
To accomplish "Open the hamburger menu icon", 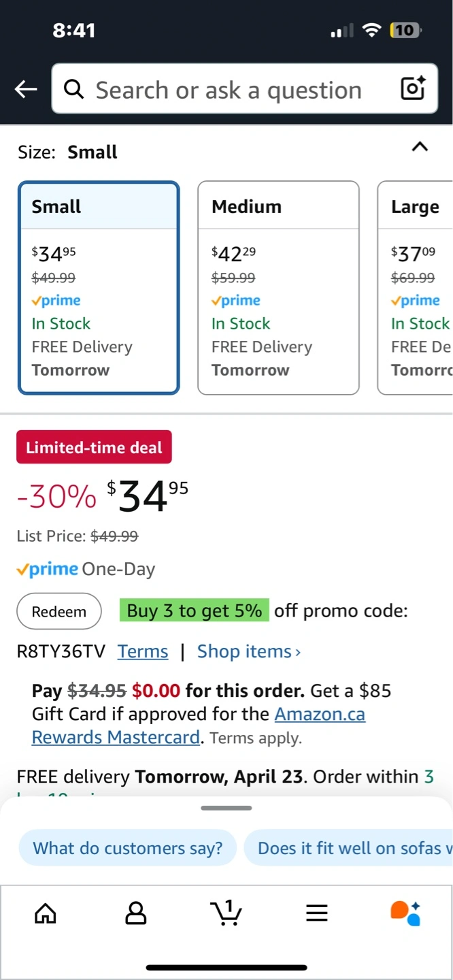I will pyautogui.click(x=317, y=913).
